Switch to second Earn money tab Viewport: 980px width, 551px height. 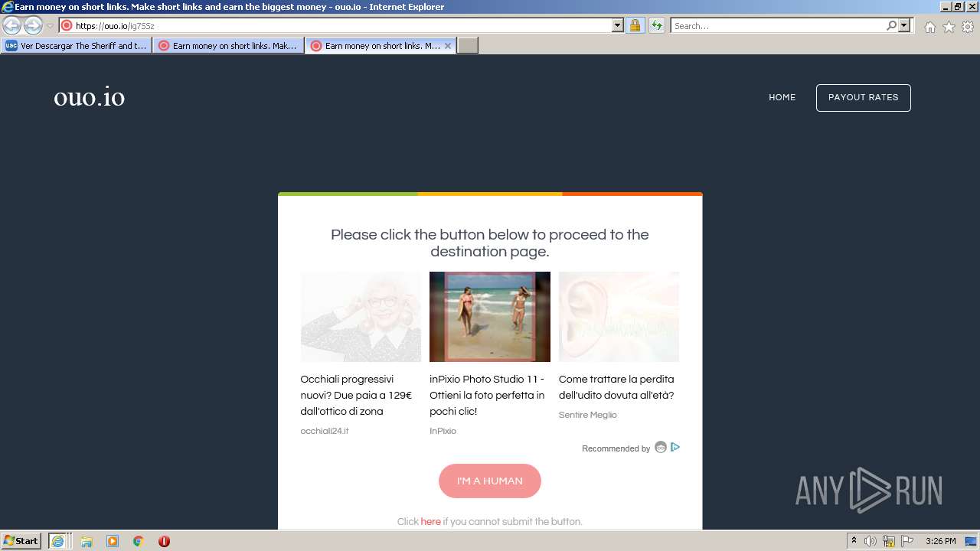(x=227, y=46)
